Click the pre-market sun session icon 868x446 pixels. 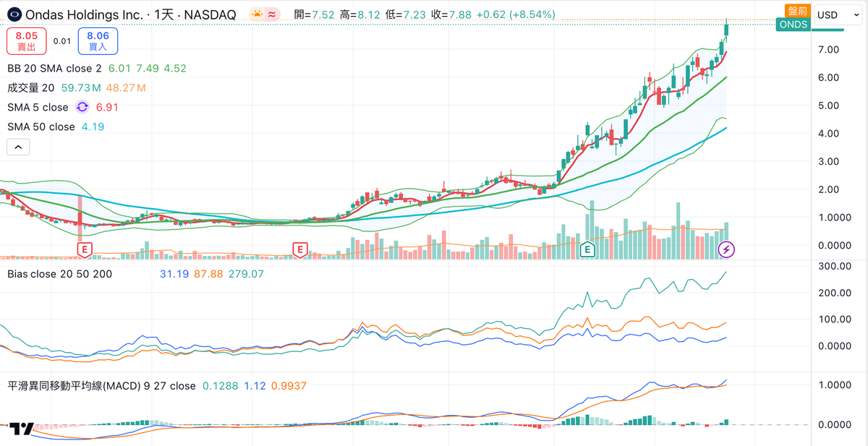click(x=257, y=14)
